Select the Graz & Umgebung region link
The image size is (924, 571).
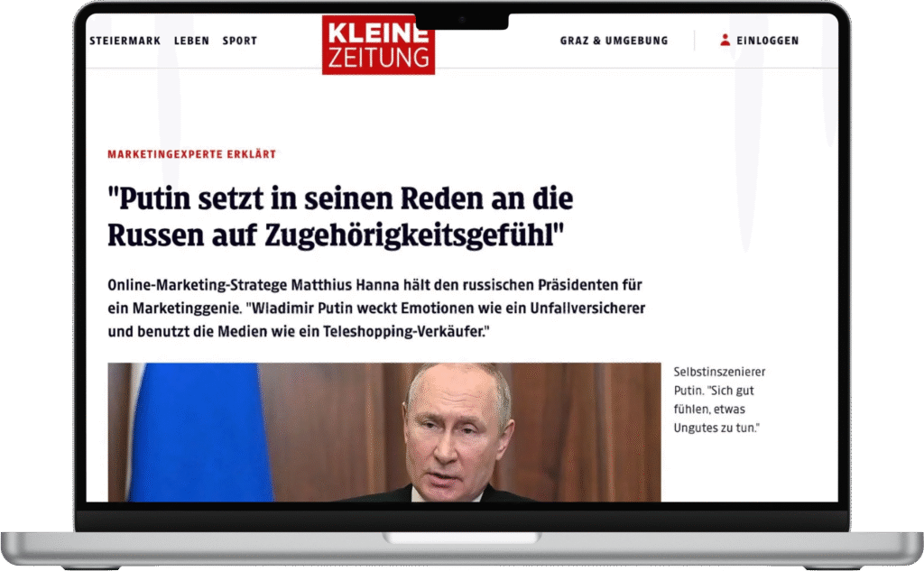coord(614,41)
